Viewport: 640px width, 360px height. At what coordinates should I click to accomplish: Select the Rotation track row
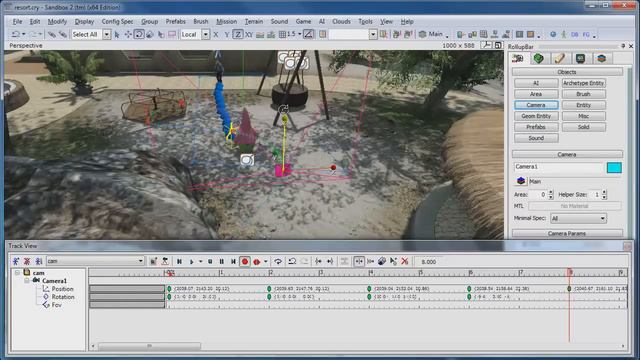click(x=63, y=297)
